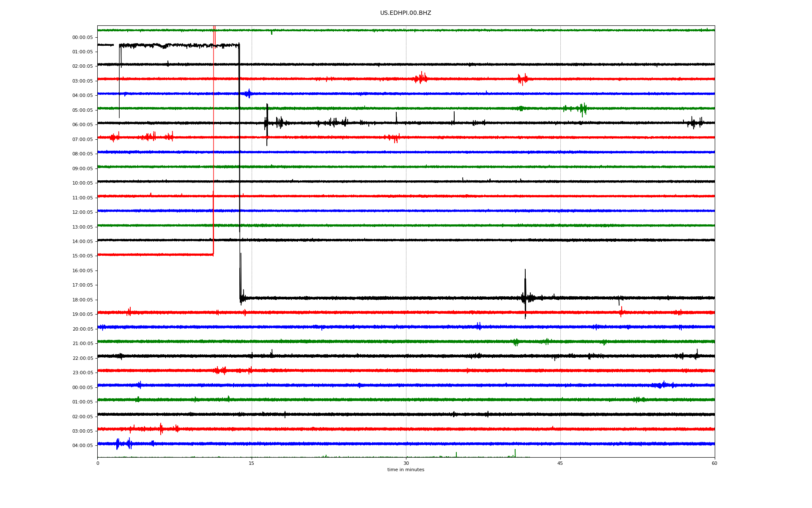The width and height of the screenshot is (812, 508).
Task: Click the 16:00:05 row label
Action: click(x=82, y=271)
